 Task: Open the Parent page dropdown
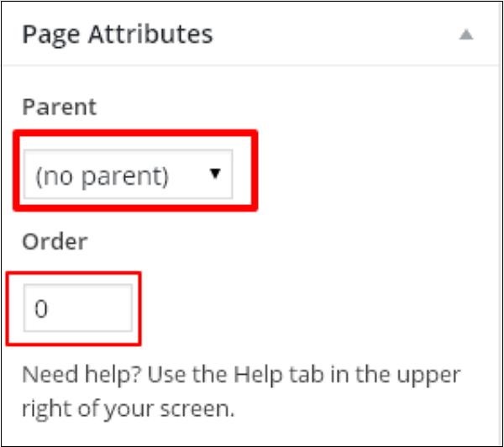(x=128, y=175)
